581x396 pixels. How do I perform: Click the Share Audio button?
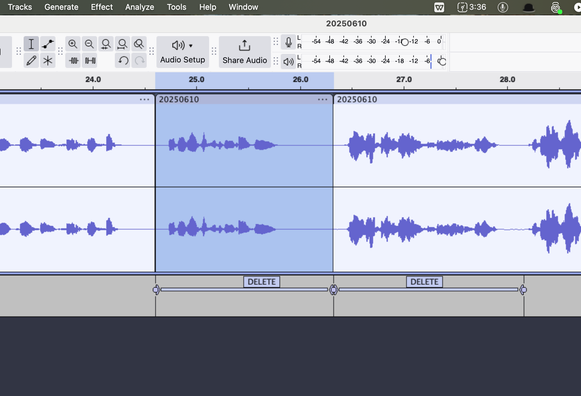pos(245,52)
